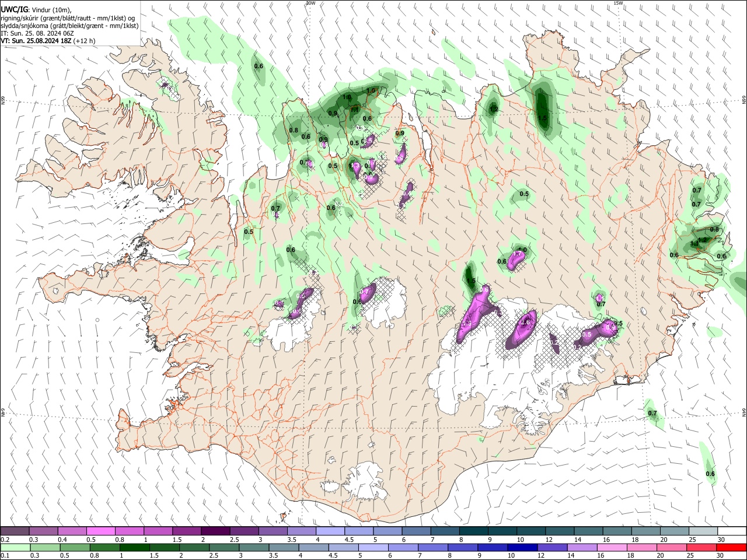Click the '66N' latitude label on the right edge
The height and width of the screenshot is (560, 747).
coord(743,100)
